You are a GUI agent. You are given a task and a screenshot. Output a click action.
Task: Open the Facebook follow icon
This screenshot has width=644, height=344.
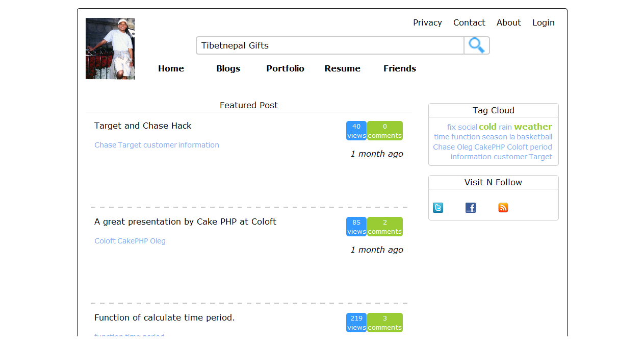pyautogui.click(x=471, y=208)
